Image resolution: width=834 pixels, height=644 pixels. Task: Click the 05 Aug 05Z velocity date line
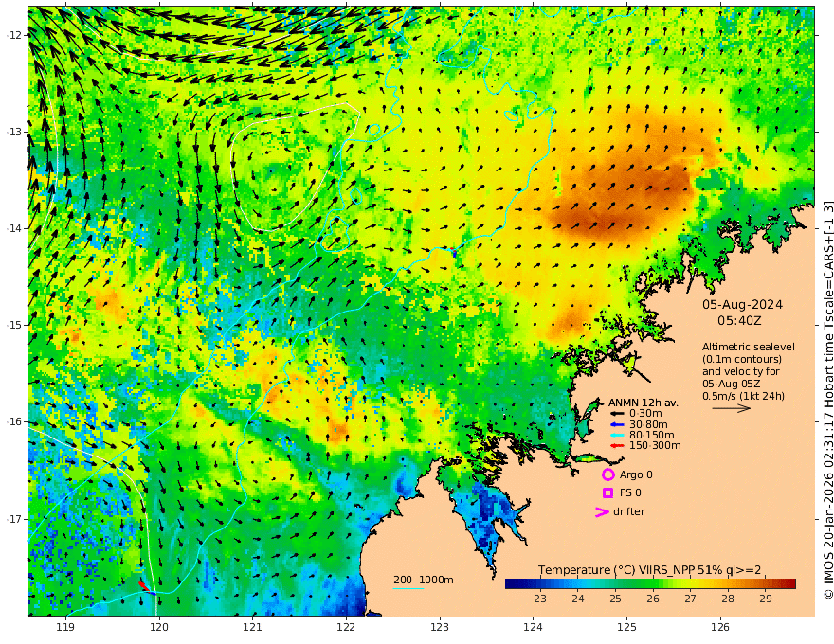pos(731,384)
